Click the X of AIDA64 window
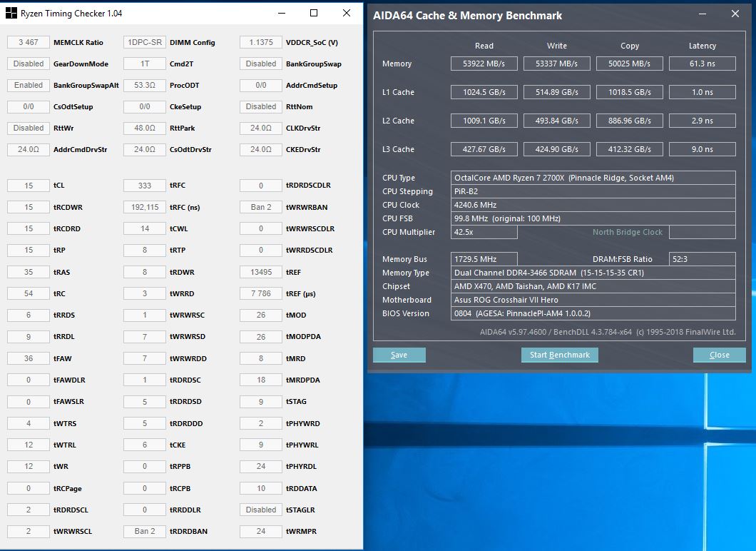The image size is (756, 551). click(x=735, y=14)
